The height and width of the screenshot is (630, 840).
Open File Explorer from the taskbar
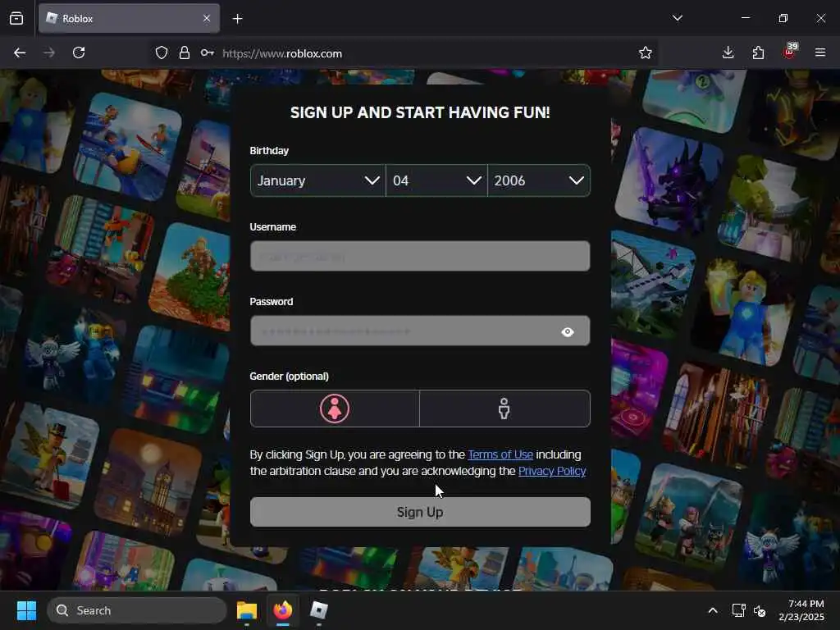coord(247,610)
